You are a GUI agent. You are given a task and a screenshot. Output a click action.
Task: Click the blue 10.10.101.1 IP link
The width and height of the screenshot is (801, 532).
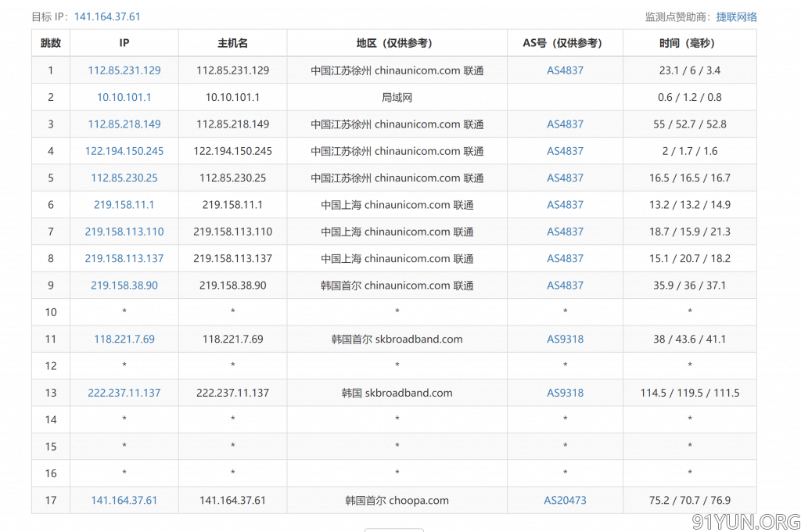click(124, 97)
